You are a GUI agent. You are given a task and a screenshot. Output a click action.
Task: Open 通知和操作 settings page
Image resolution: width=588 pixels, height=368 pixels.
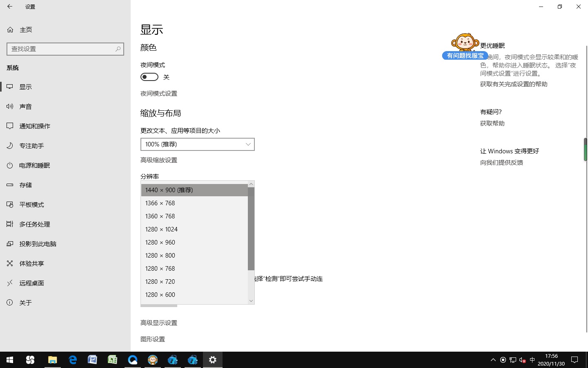(x=65, y=126)
